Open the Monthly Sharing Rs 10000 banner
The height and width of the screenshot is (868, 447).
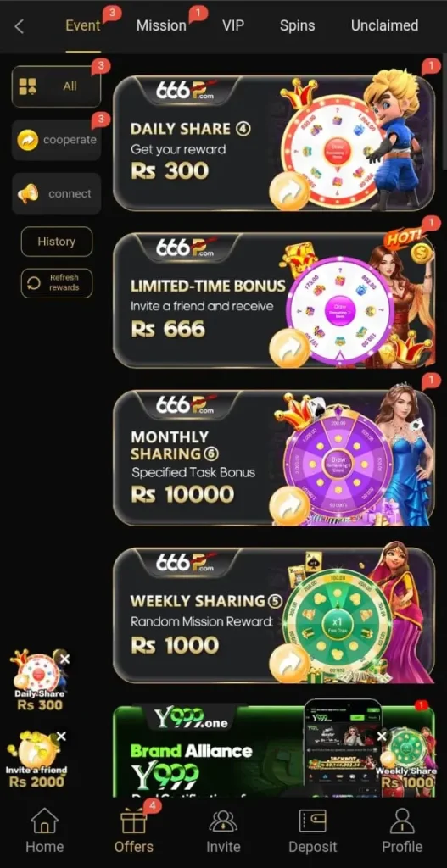(274, 458)
